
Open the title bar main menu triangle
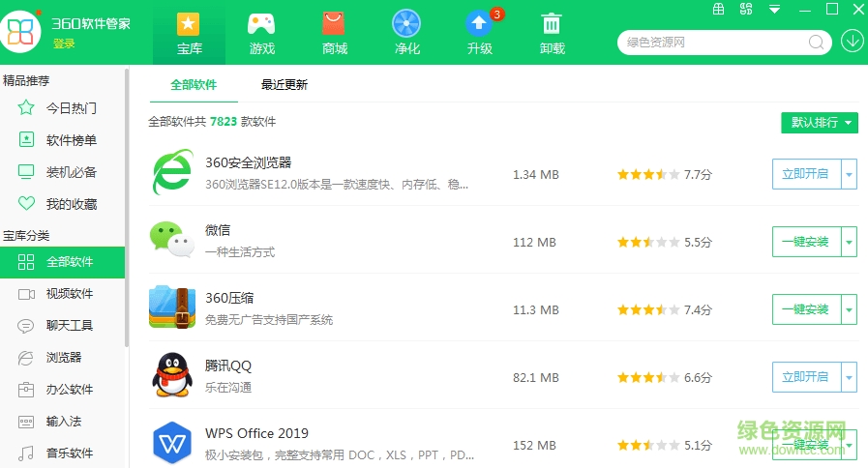pyautogui.click(x=774, y=10)
